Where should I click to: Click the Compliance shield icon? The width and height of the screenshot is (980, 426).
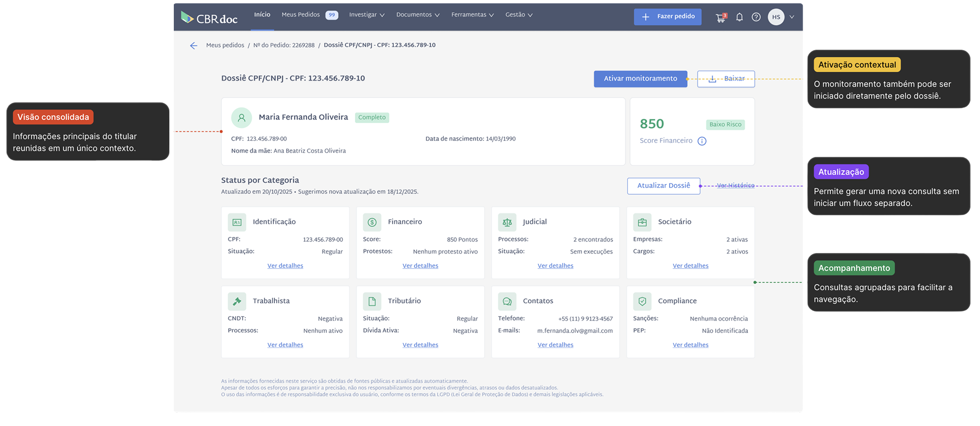tap(642, 301)
